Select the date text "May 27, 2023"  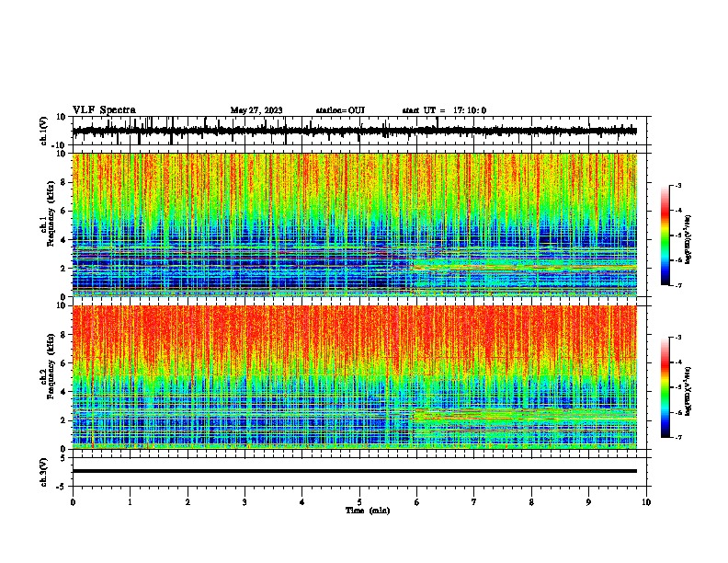[256, 110]
